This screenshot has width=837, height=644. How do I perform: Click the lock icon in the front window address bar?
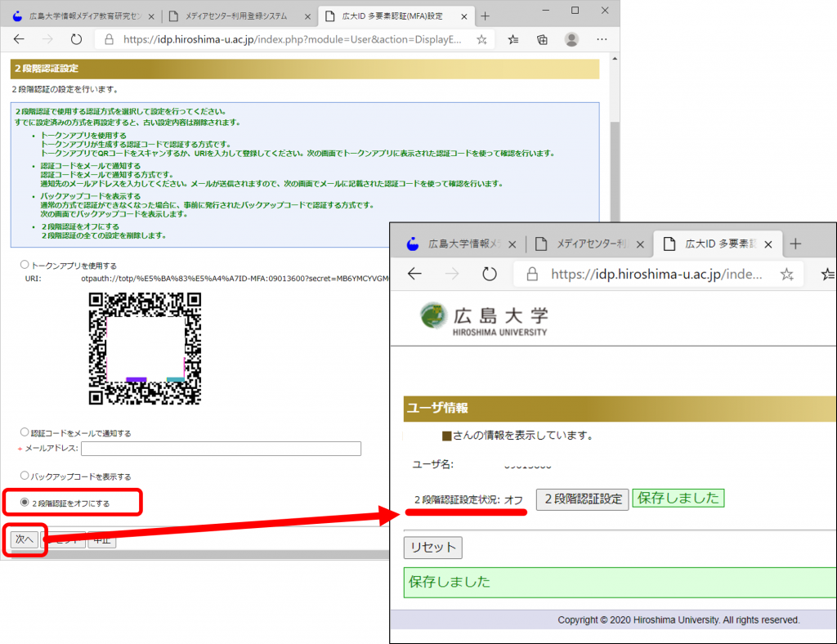(x=531, y=275)
